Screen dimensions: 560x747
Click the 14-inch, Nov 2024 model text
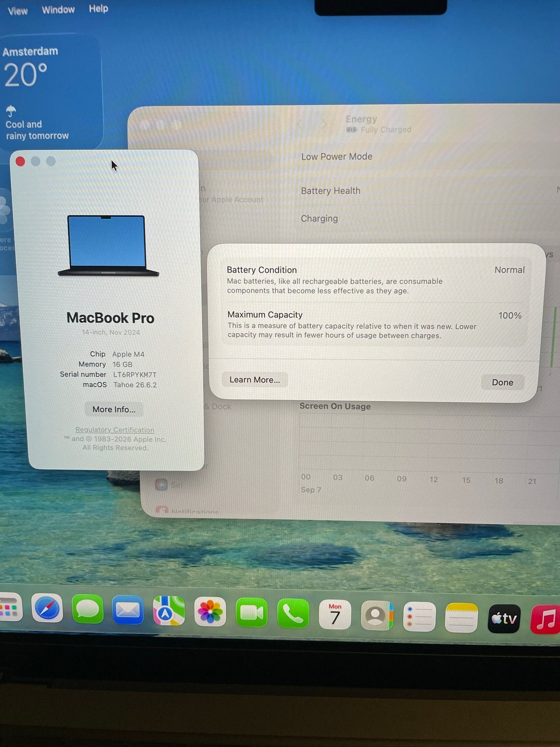[111, 332]
